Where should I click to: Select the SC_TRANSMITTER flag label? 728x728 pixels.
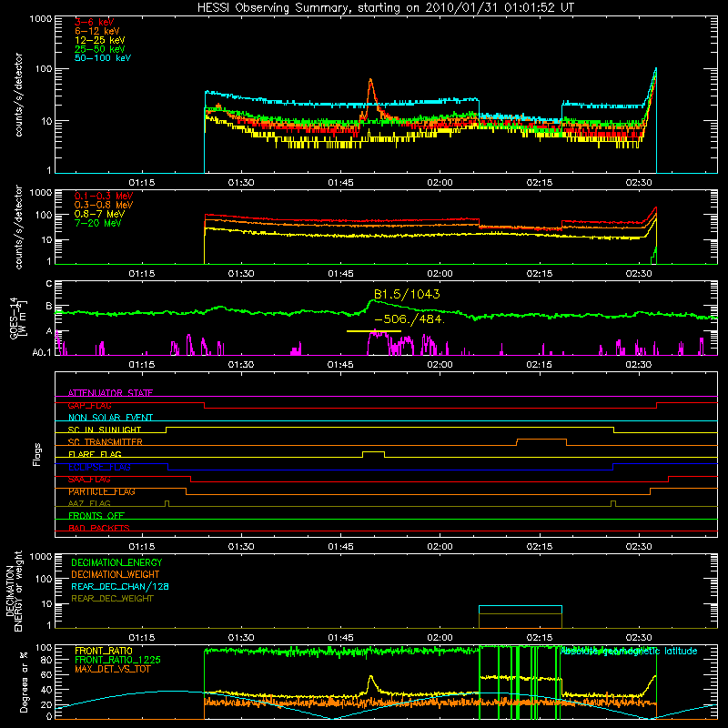[106, 442]
